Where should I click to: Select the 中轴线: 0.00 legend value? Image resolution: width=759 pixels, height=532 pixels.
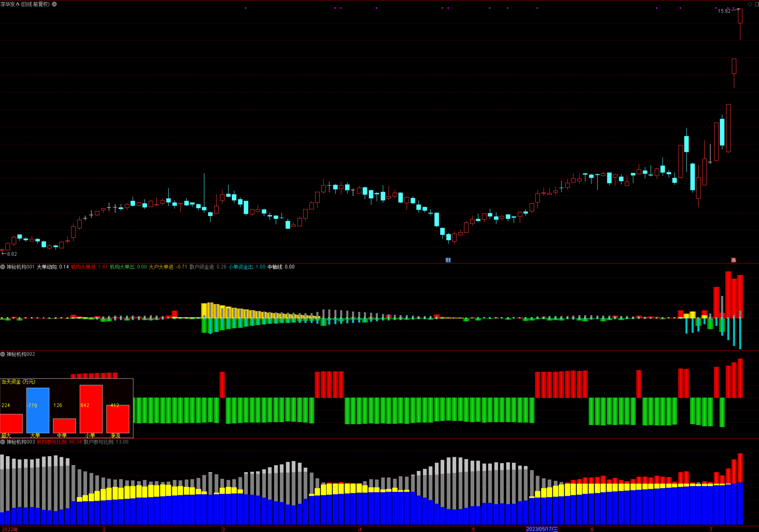281,267
